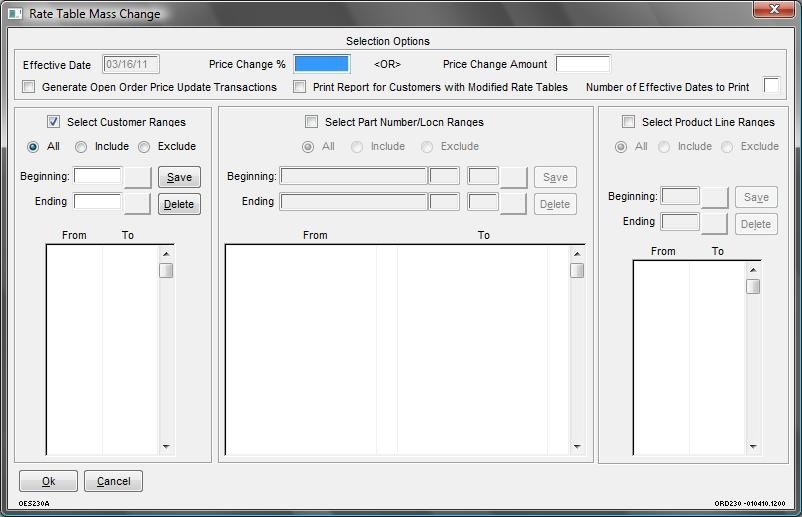Click down arrow of customer list scrollbar

click(x=166, y=446)
